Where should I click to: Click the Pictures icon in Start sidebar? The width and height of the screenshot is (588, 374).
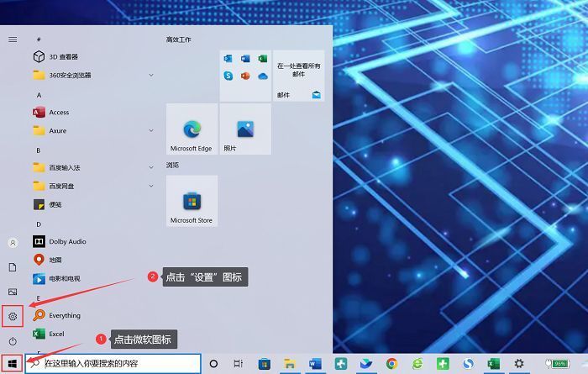[x=13, y=292]
